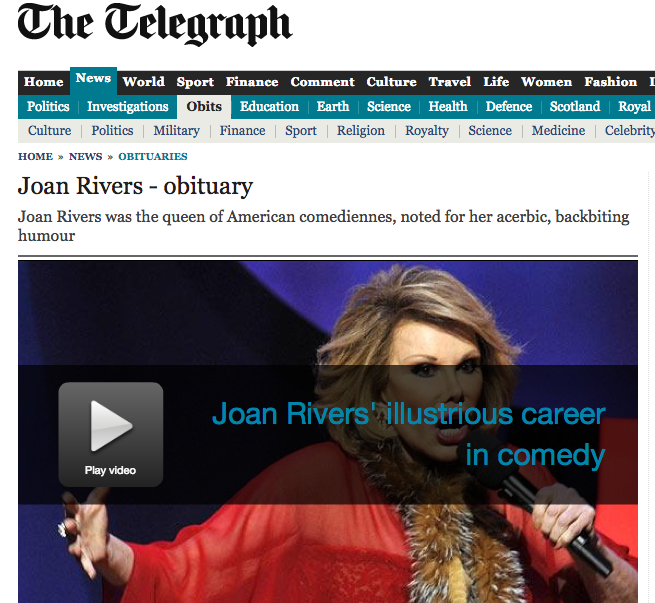Click the Joan Rivers video title text

coord(409,434)
